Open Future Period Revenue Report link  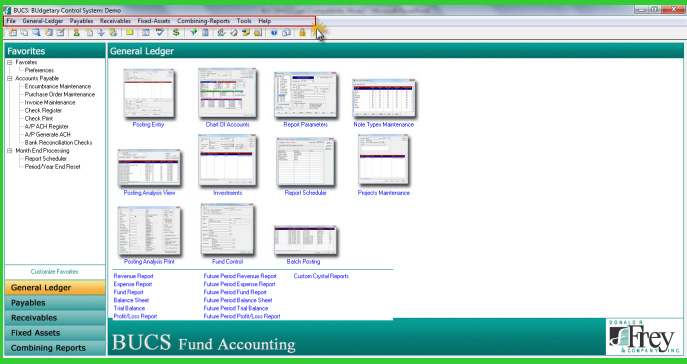(240, 276)
